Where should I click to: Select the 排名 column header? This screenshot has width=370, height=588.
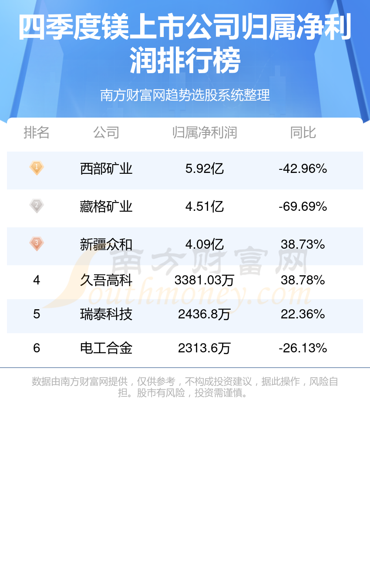[x=37, y=132]
